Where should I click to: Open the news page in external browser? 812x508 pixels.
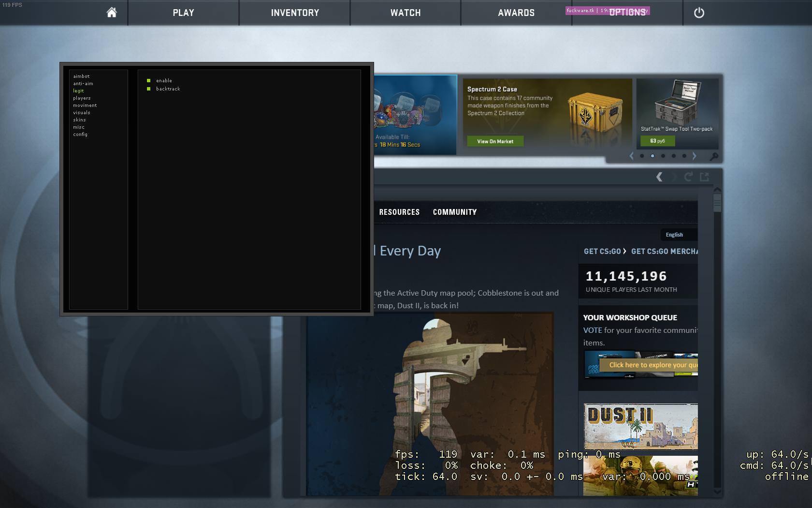[x=704, y=177]
